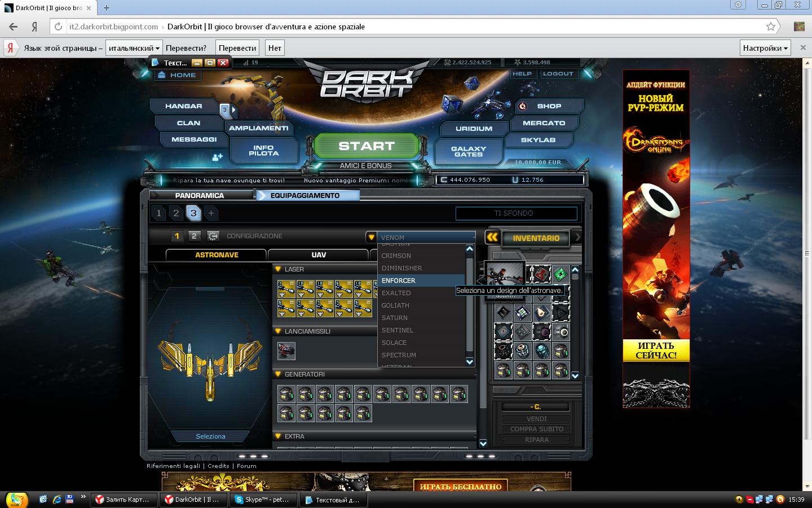Click the TI SFONDO text field
Viewport: 812px width, 508px height.
coord(516,213)
